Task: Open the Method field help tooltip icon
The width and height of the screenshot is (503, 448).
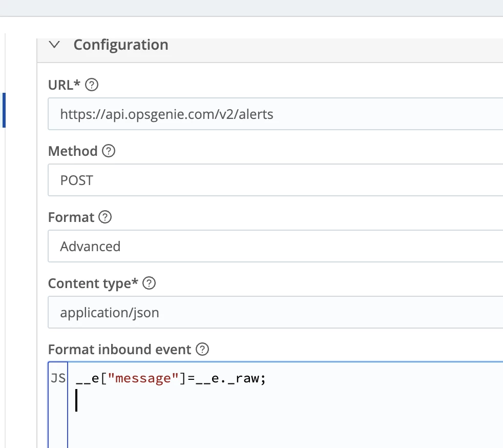Action: point(109,151)
